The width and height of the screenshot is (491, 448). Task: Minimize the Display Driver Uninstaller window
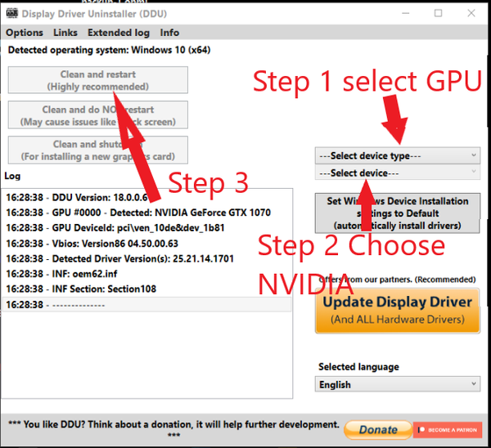click(407, 14)
